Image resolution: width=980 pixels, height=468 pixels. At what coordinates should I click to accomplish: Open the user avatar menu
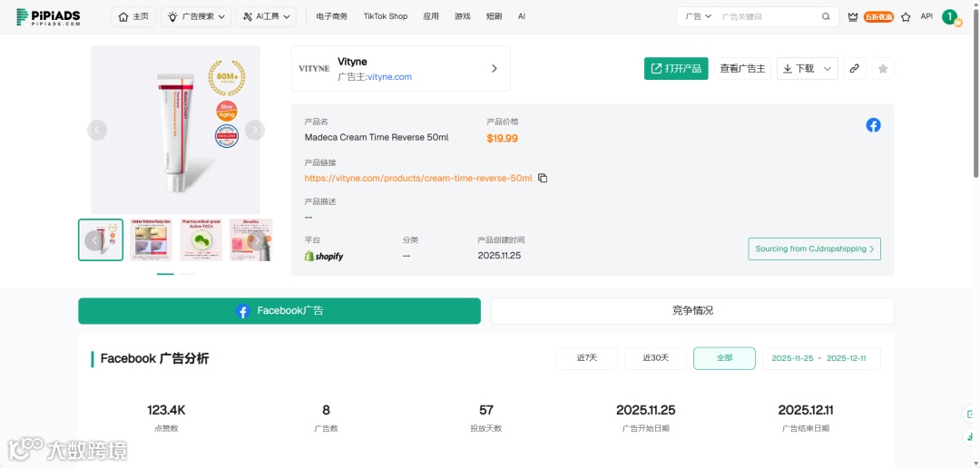[x=951, y=17]
